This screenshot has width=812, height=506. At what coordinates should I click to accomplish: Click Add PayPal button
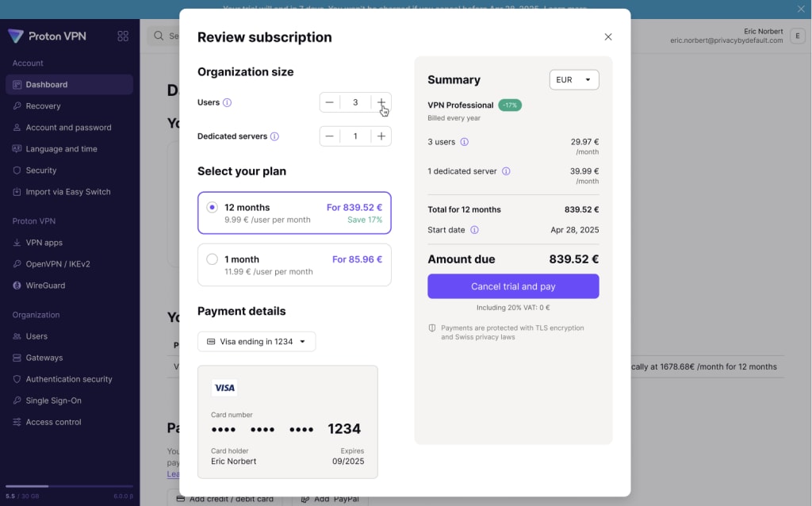coord(330,498)
